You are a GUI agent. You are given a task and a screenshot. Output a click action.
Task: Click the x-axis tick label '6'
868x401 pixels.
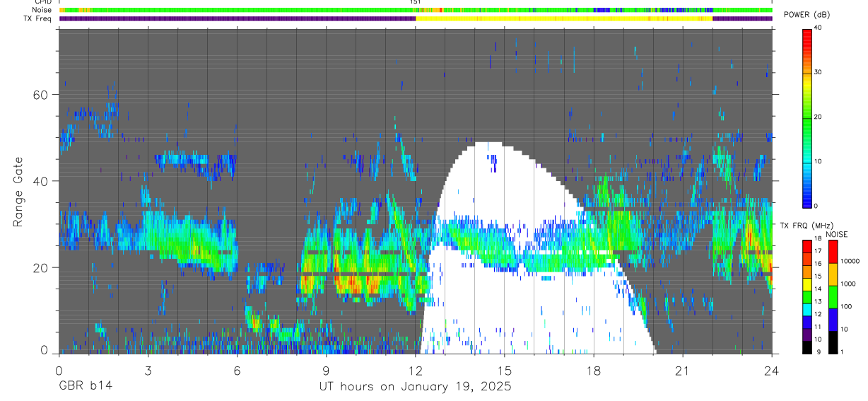[237, 370]
